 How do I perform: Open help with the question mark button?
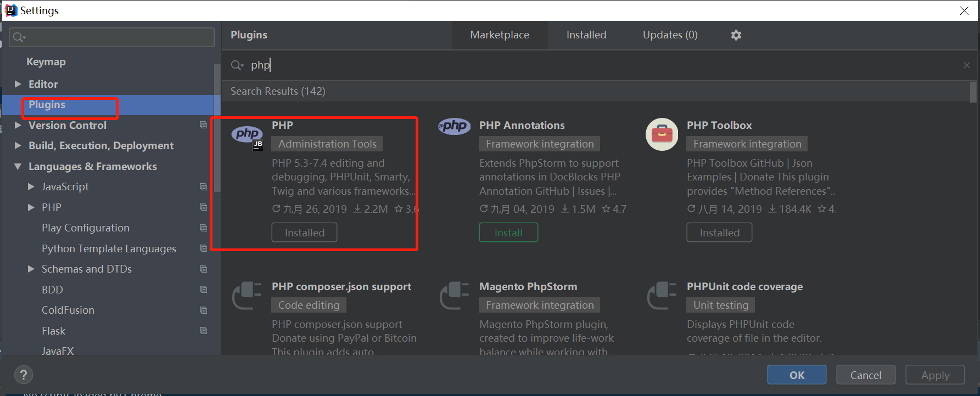[24, 375]
